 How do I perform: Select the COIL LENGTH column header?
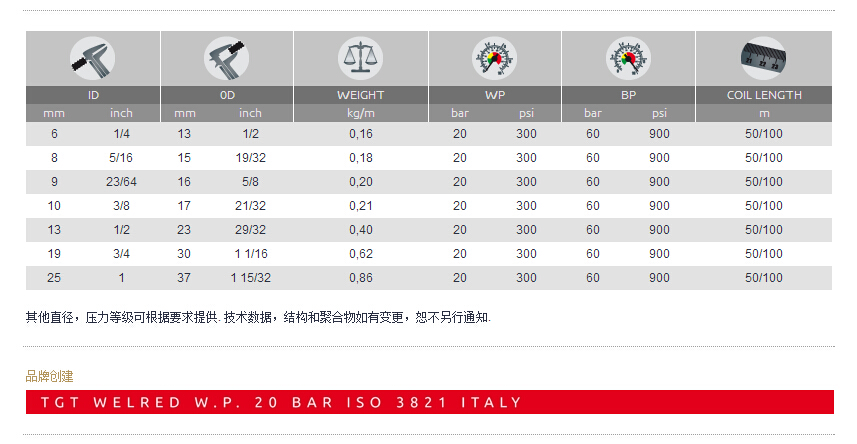coord(763,95)
